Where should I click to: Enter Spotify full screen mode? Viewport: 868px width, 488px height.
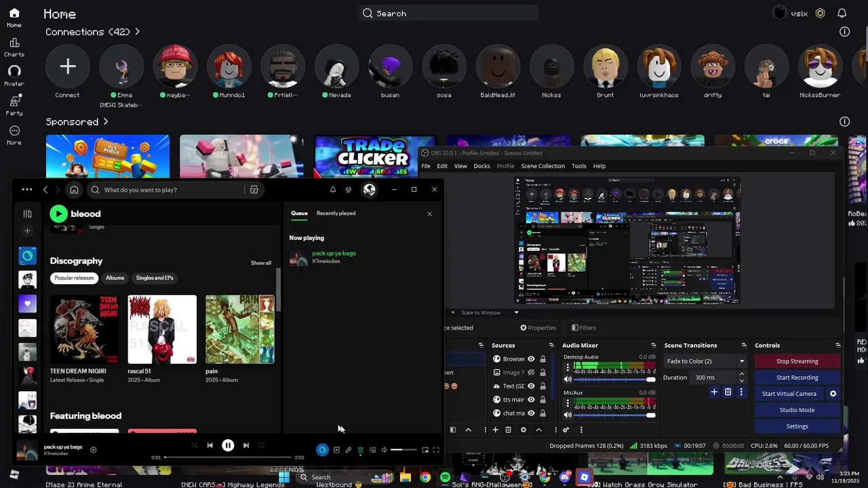pos(436,450)
